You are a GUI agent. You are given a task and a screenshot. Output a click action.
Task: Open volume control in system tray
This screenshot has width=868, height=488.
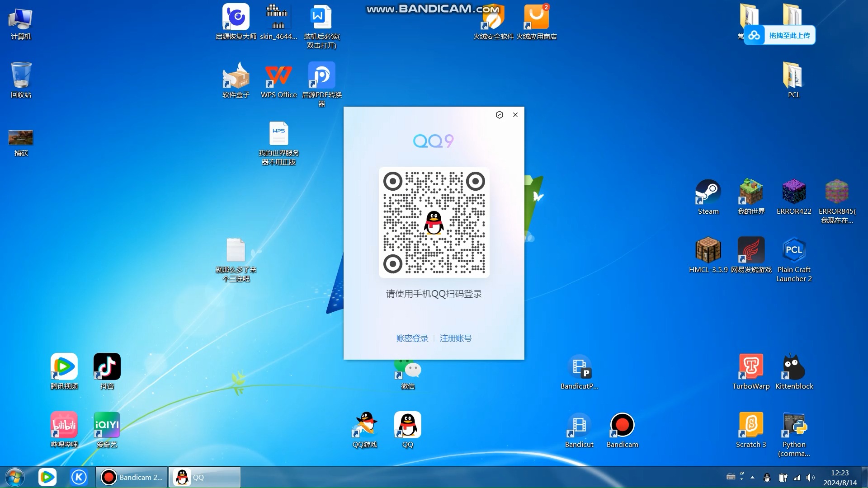810,478
